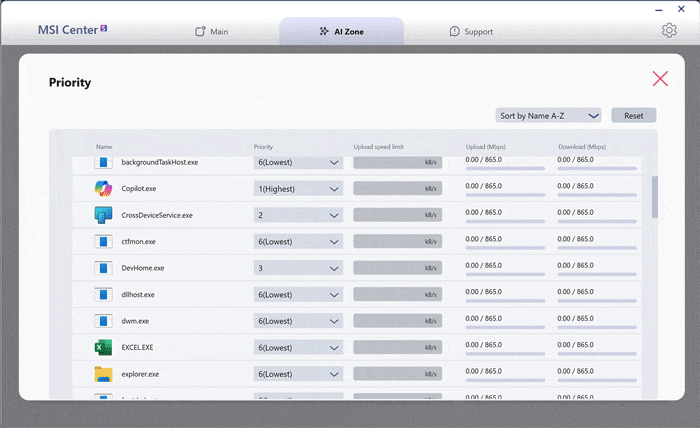Click the MSI Center logo
This screenshot has width=700, height=428.
point(72,30)
